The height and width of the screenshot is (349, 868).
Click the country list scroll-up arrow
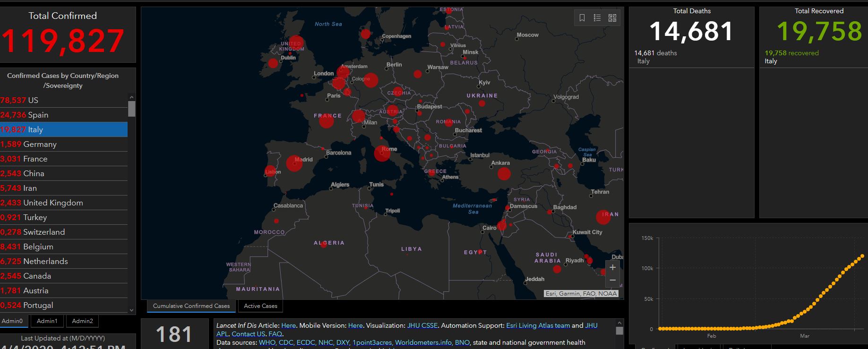coord(131,97)
